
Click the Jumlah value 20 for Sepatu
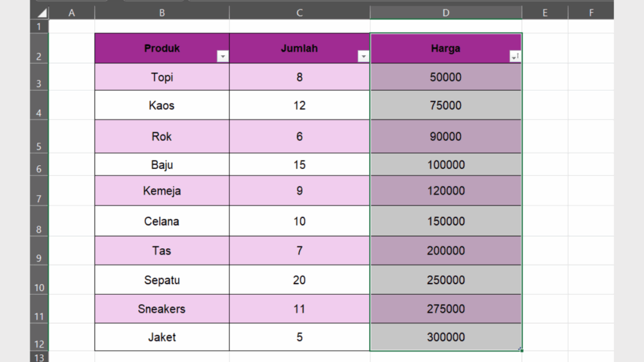coord(299,280)
